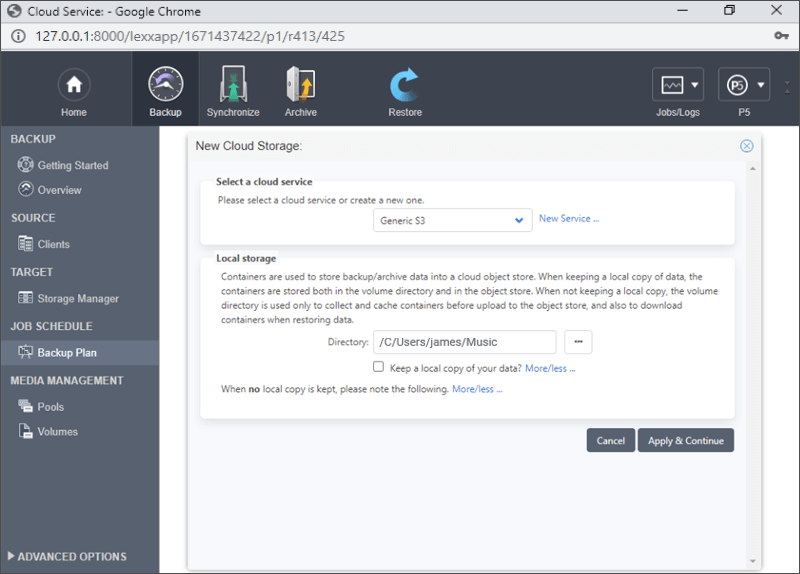Open the Synchronize module
Image resolution: width=800 pixels, height=574 pixels.
click(x=233, y=92)
